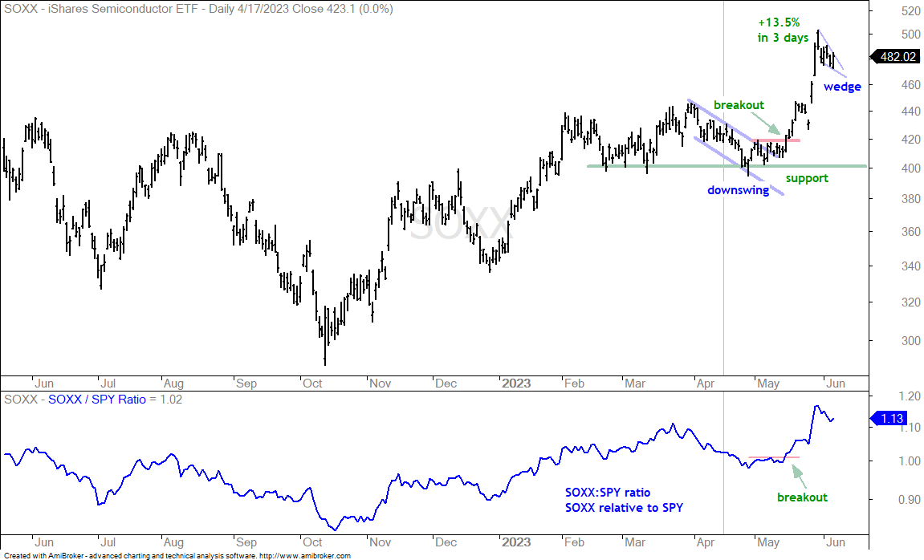Click the +13.5% in 3 days annotation

pos(783,30)
